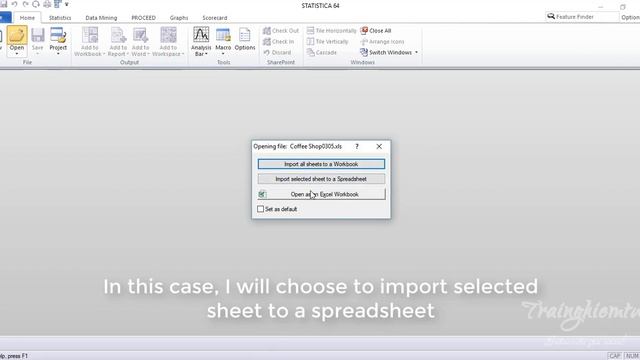Expand the Add to Workbook dropdown arrow
Image resolution: width=640 pixels, height=360 pixels.
tap(104, 54)
